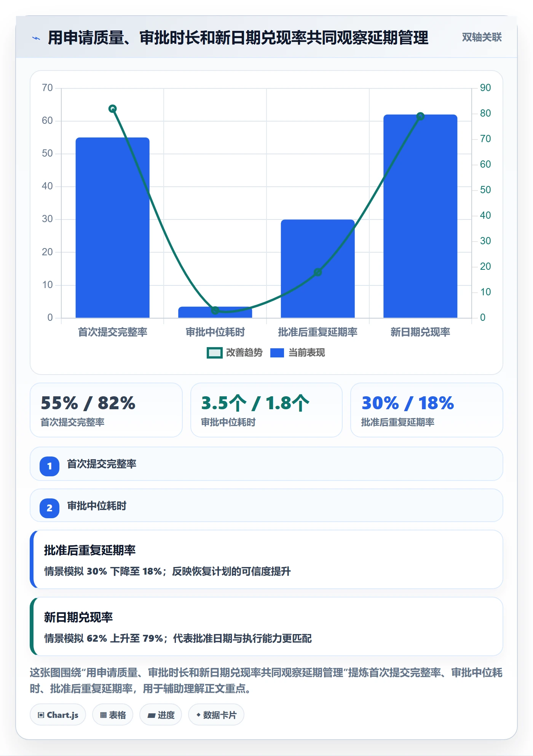Click the blue bar for 首次提交完整率
533x756 pixels.
click(x=112, y=227)
